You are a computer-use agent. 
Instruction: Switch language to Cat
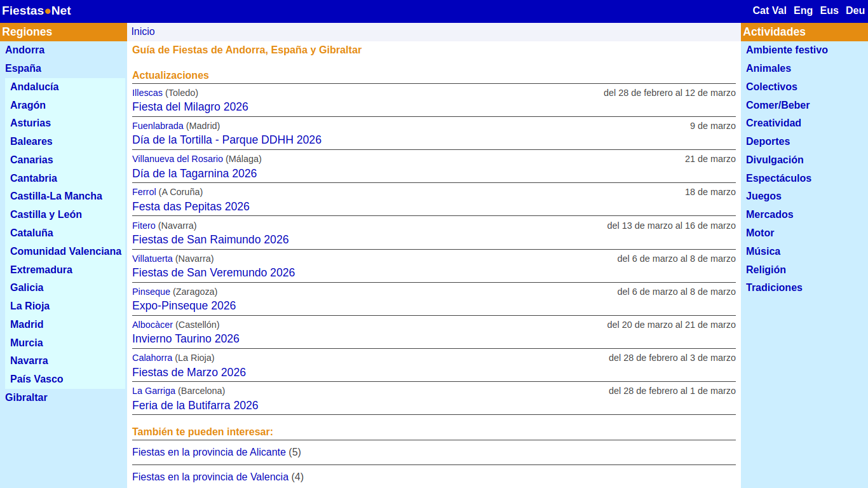tap(761, 11)
